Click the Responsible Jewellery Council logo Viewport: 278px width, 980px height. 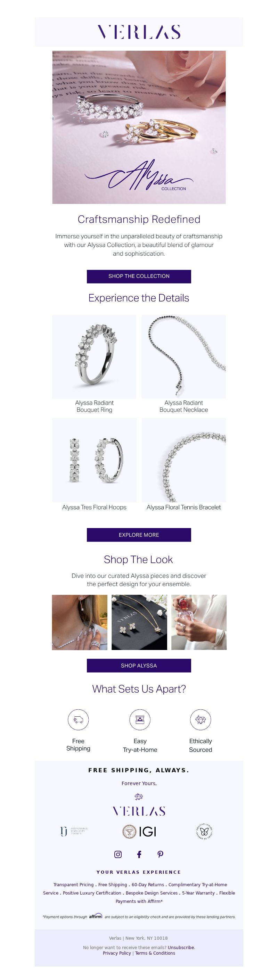[x=74, y=832]
